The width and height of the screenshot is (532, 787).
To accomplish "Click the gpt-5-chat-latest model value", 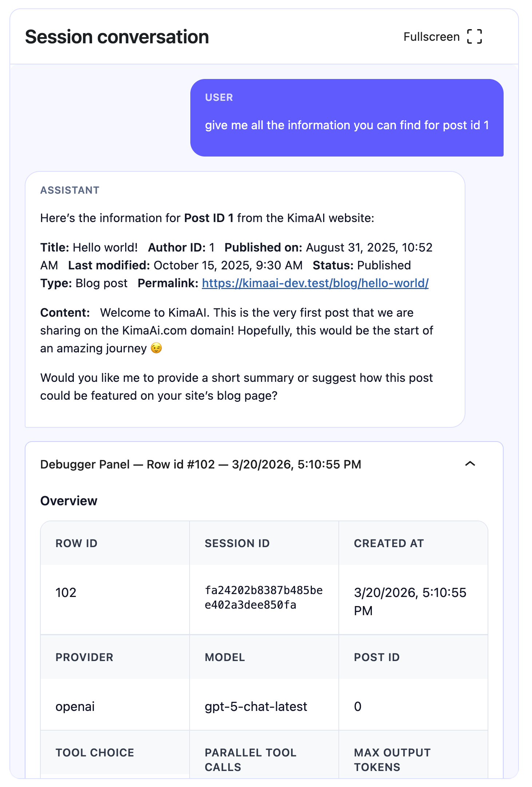I will pos(256,707).
